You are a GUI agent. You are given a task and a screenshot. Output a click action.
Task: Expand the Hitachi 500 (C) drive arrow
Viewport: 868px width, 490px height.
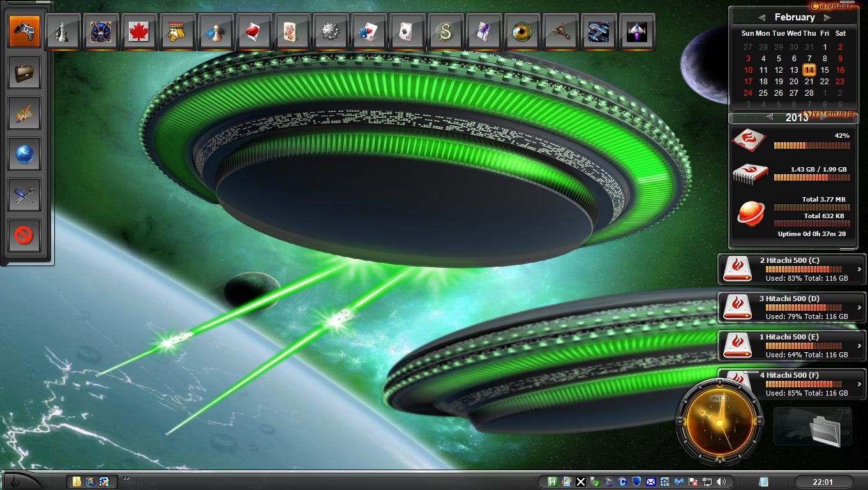tap(860, 269)
